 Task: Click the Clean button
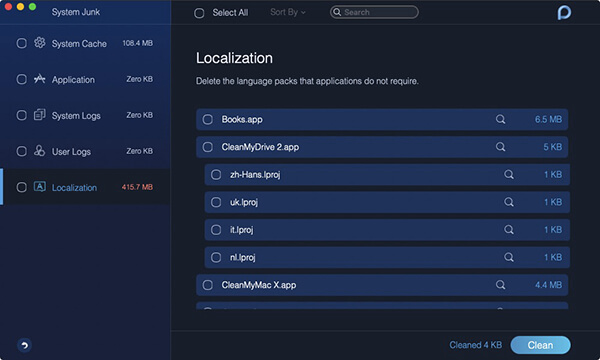pos(540,345)
